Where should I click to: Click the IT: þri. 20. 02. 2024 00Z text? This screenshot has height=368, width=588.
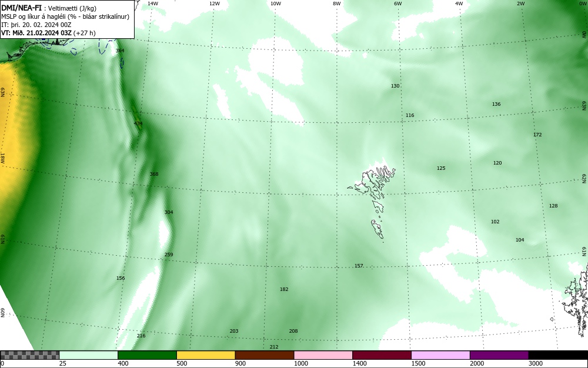36,25
